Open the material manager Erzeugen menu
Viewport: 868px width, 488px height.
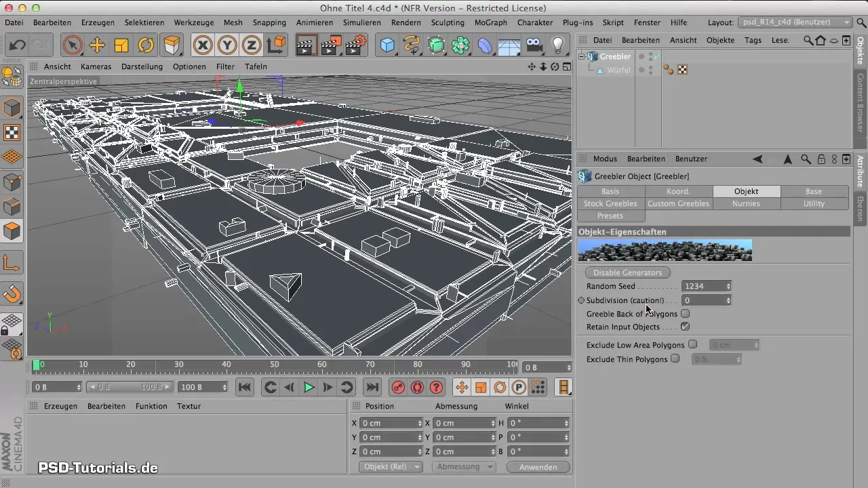pos(60,406)
